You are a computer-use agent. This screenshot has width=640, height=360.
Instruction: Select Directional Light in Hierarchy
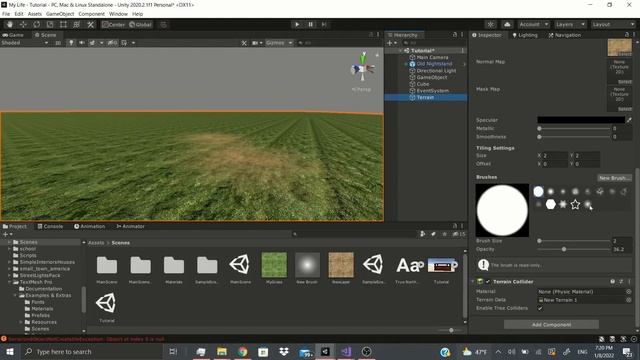tap(436, 71)
